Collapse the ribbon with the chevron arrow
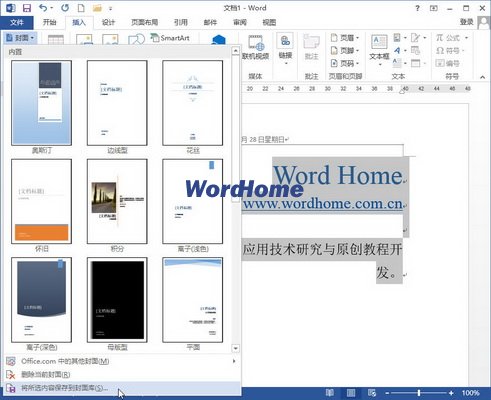 [x=482, y=77]
